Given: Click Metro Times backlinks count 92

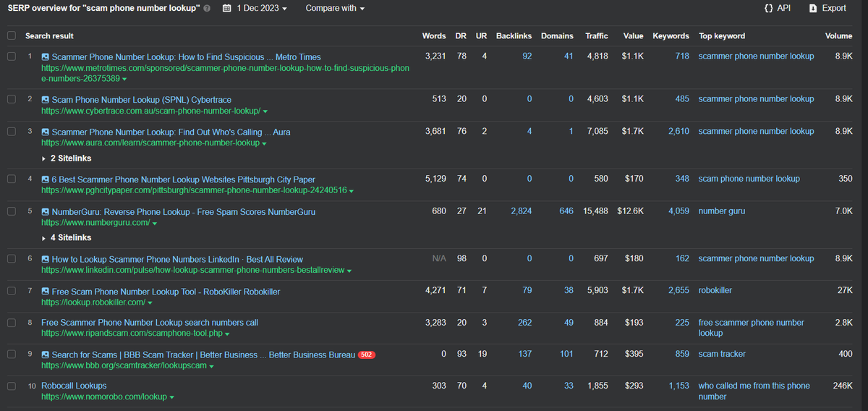Looking at the screenshot, I should [x=527, y=56].
